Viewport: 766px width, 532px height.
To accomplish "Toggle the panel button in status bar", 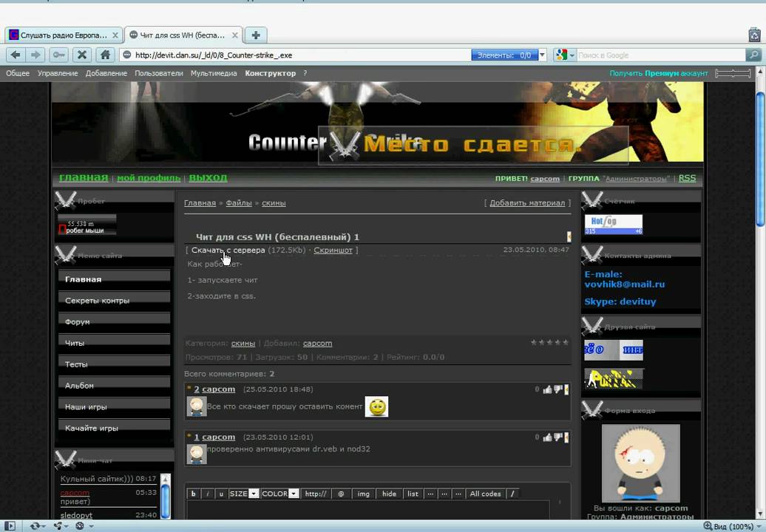I will pos(10,526).
